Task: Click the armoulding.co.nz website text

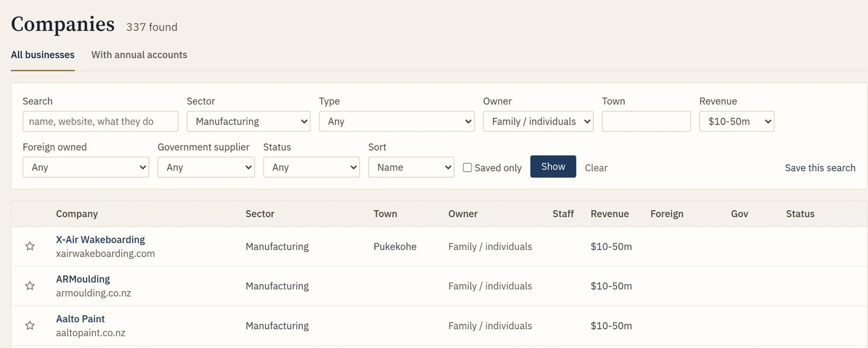Action: click(94, 293)
